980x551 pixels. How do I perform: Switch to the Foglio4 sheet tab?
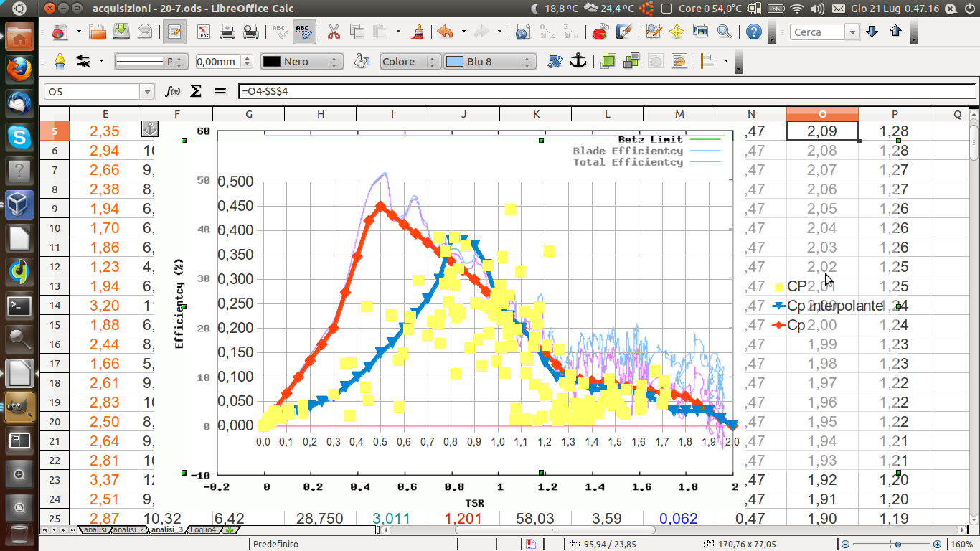[202, 530]
